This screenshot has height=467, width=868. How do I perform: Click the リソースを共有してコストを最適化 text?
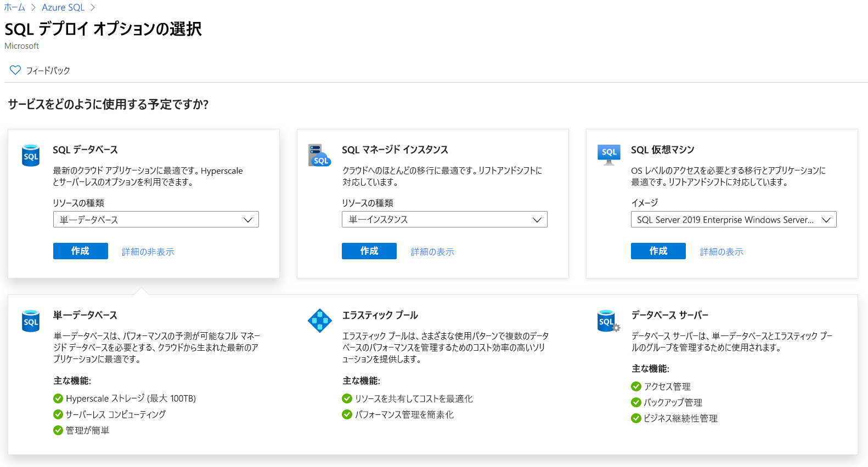pos(414,398)
